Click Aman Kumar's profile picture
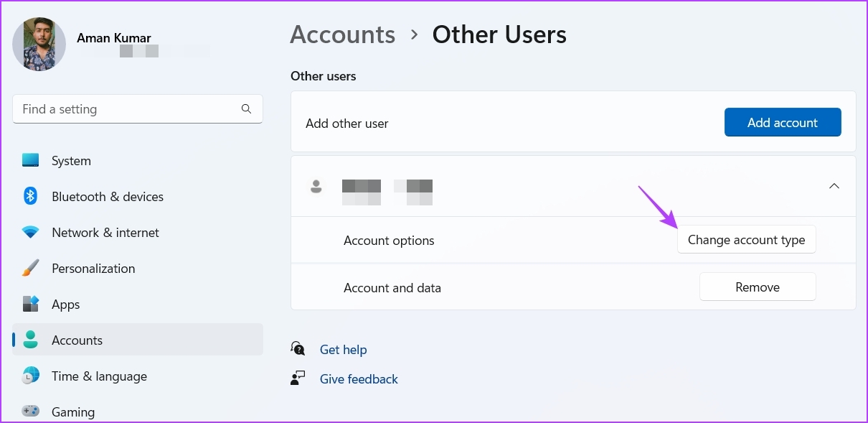This screenshot has width=868, height=423. [39, 44]
